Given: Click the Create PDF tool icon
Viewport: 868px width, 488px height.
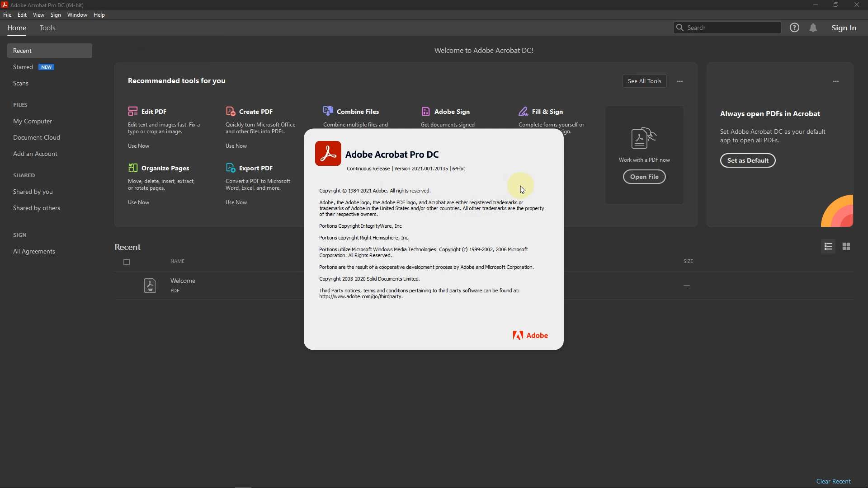Looking at the screenshot, I should (x=231, y=111).
